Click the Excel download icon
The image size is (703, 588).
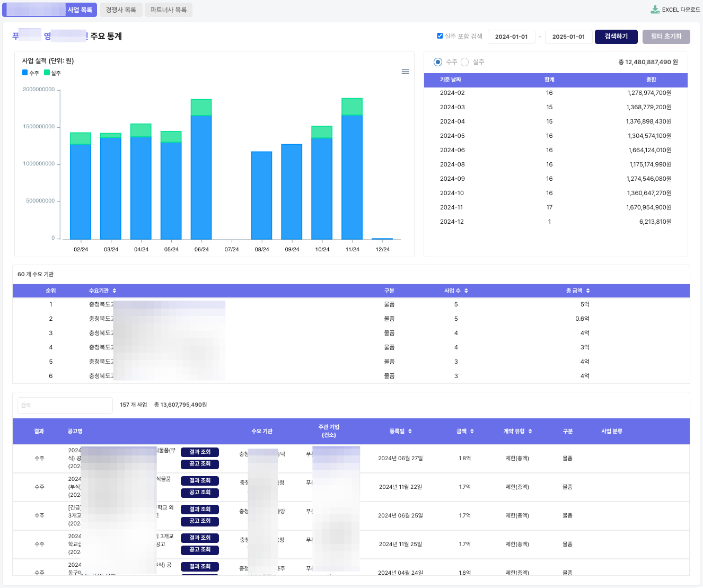pyautogui.click(x=655, y=10)
